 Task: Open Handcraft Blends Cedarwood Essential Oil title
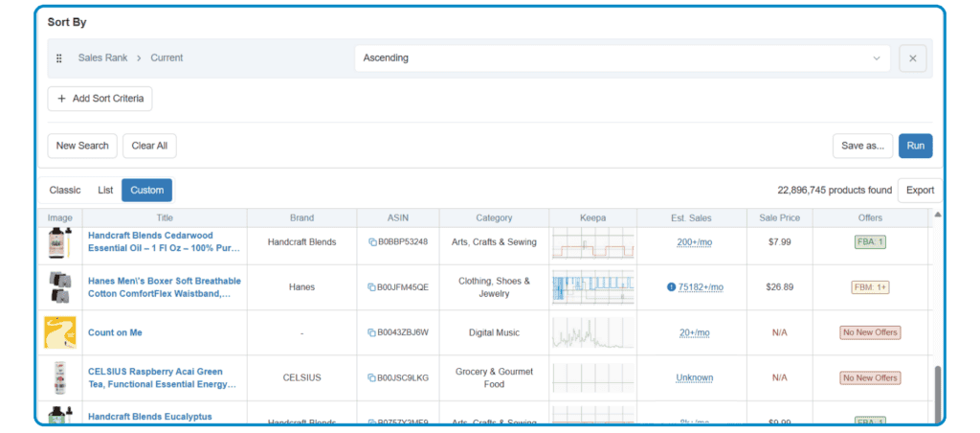164,242
